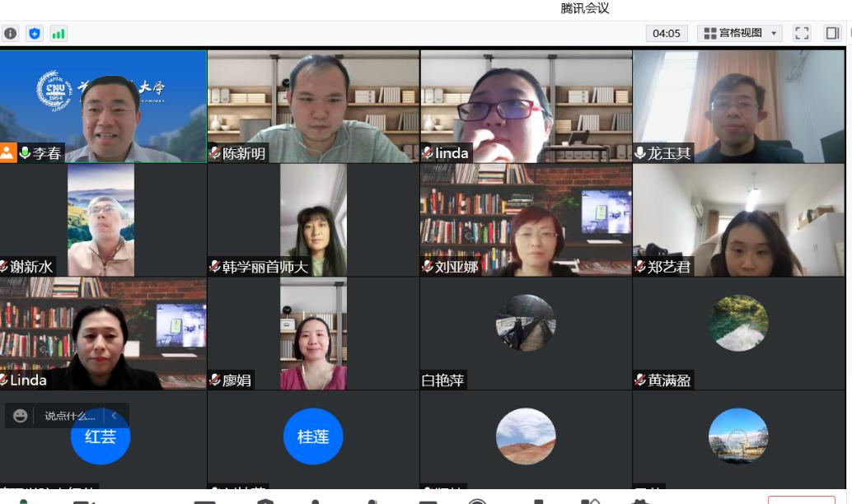Screen dimensions: 852x504
Task: Click the active microphone icon next to 李春
Action: click(25, 153)
